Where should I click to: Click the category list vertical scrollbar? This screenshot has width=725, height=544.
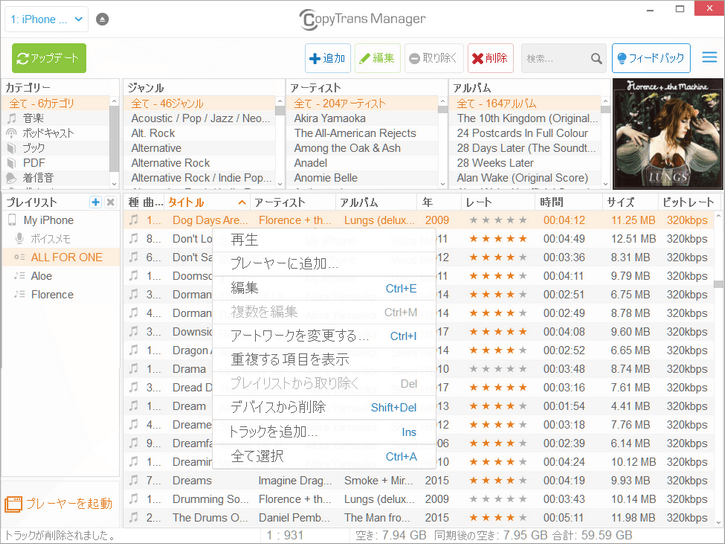pos(114,141)
